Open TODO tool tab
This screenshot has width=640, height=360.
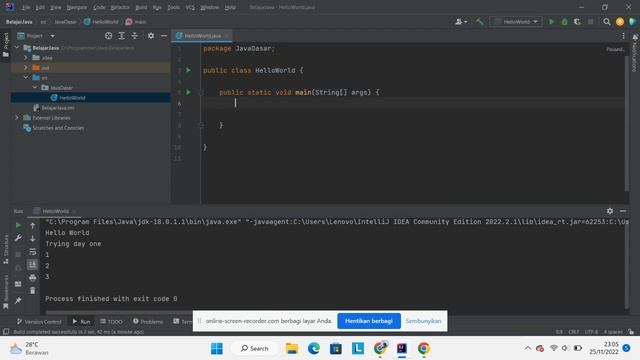[111, 322]
